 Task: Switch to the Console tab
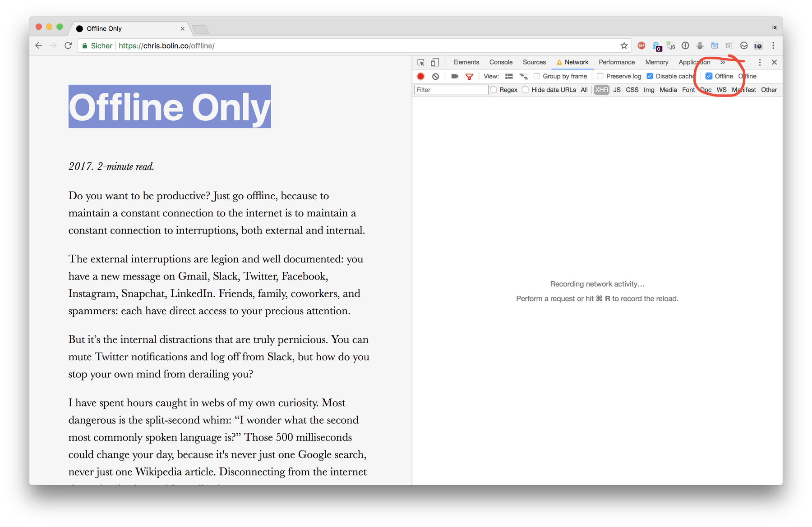point(501,62)
